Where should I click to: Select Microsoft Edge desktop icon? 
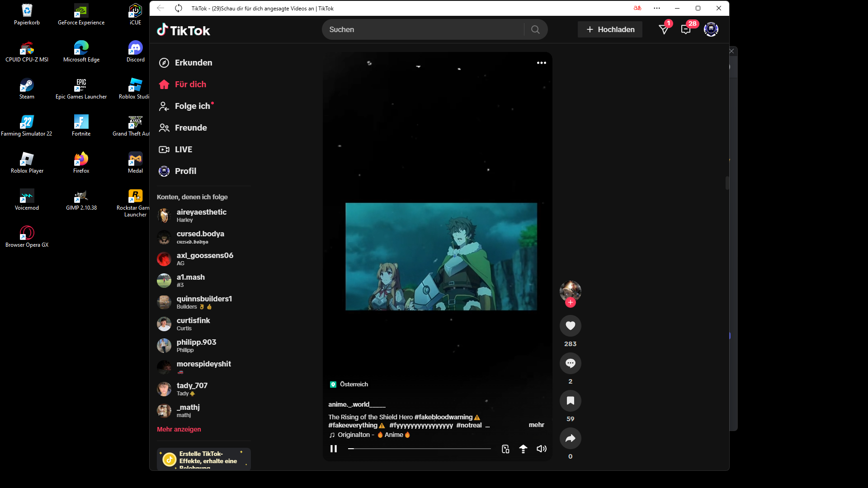coord(81,51)
